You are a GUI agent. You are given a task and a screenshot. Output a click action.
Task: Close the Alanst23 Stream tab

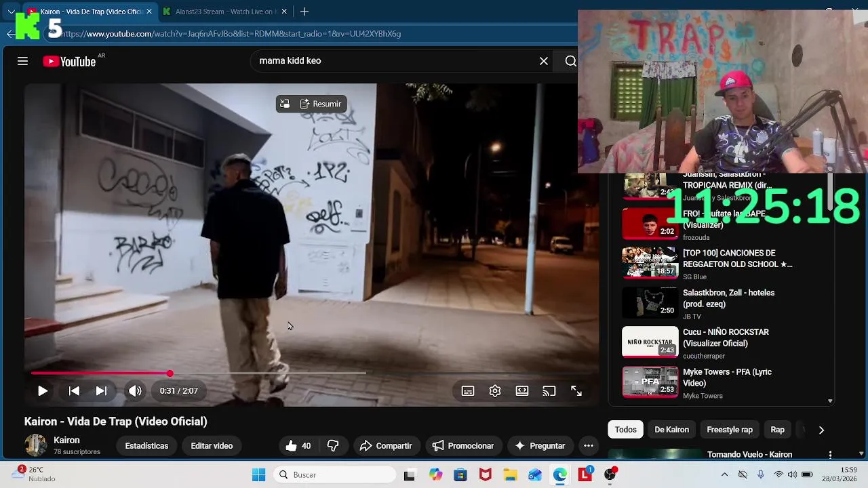pyautogui.click(x=284, y=12)
